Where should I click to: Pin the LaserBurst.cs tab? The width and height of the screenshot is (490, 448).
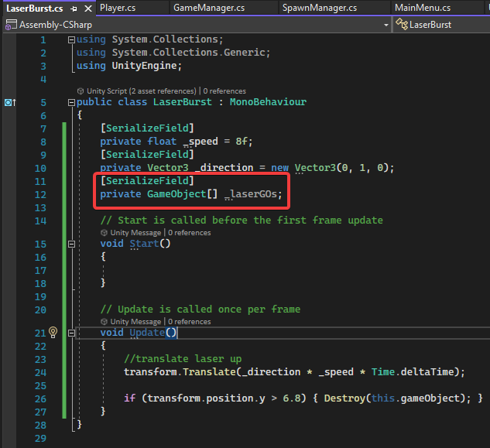click(x=74, y=9)
